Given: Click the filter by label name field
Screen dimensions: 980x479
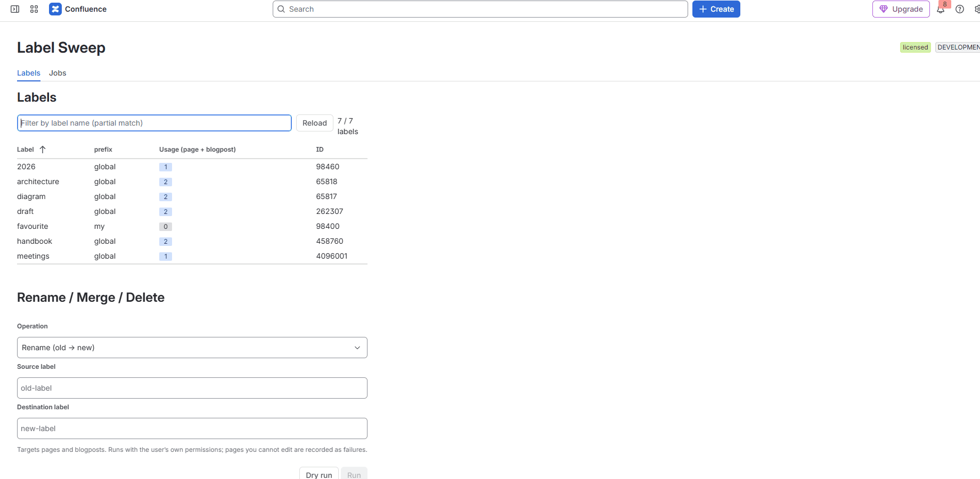Looking at the screenshot, I should [x=154, y=123].
